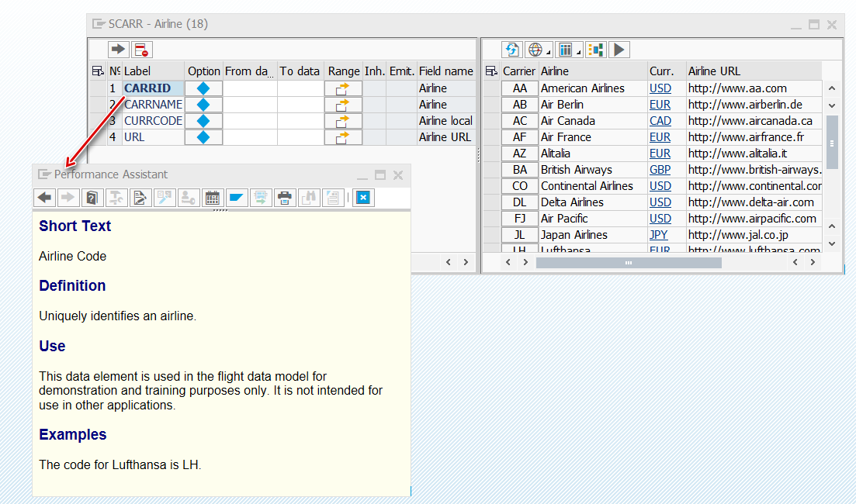
Task: Click the forward arrow in Performance Assistant
Action: tap(68, 198)
